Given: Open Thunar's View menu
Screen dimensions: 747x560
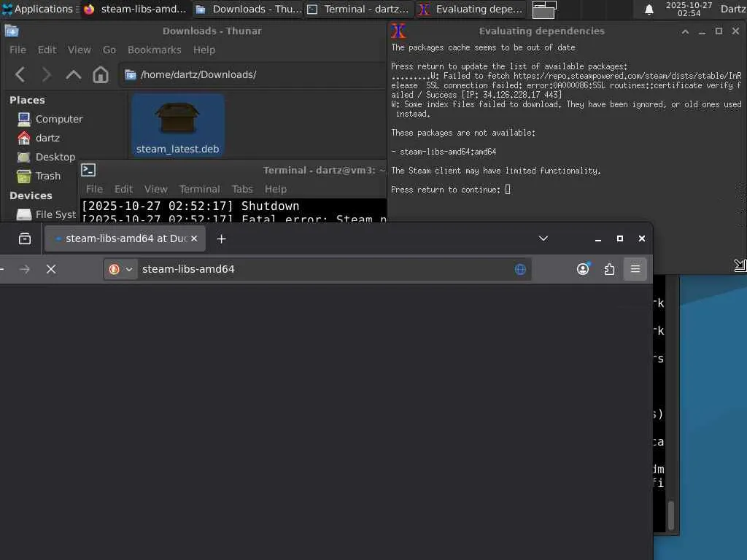Looking at the screenshot, I should tap(79, 50).
